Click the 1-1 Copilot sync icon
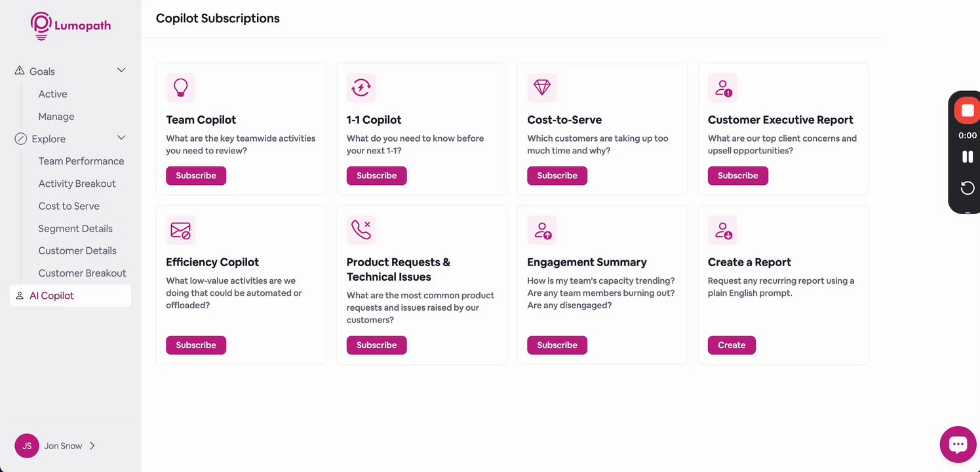Screen dimensions: 980x472 point(361,87)
